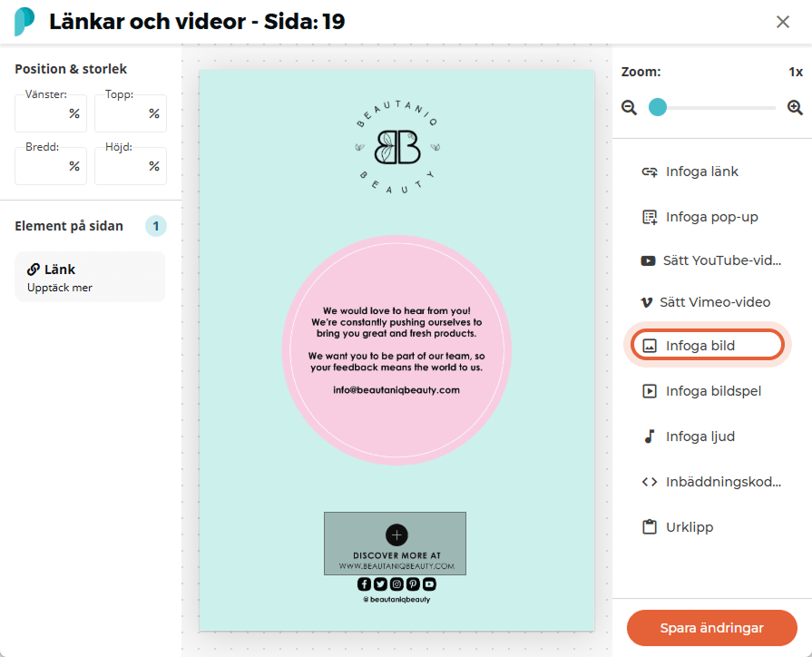Click Infoga bild to insert image
Viewport: 812px width, 657px height.
coord(707,346)
